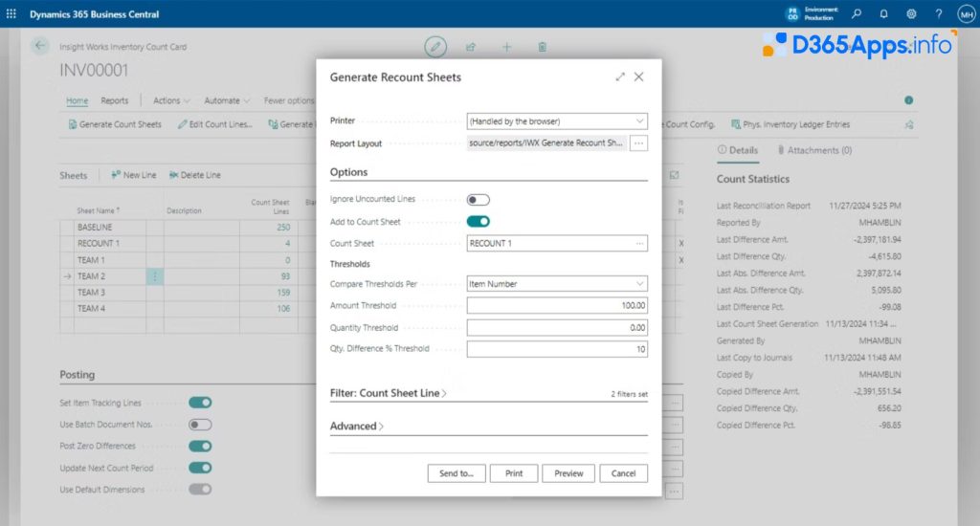
Task: Click the trash delete icon on card
Action: point(543,47)
